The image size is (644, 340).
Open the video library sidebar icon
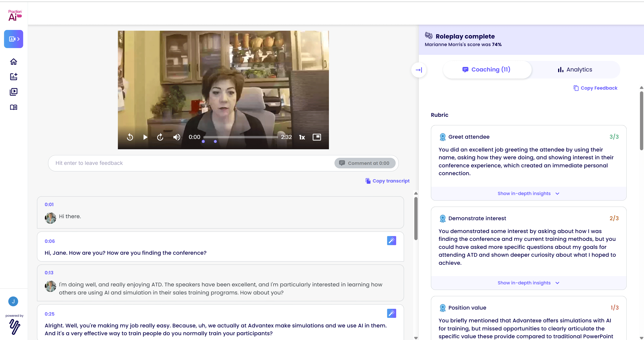point(14,92)
